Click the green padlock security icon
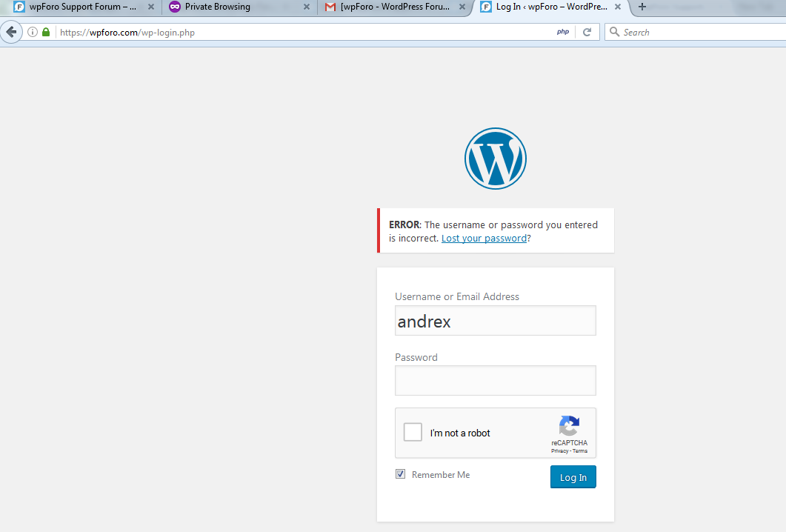This screenshot has width=786, height=532. 46,33
